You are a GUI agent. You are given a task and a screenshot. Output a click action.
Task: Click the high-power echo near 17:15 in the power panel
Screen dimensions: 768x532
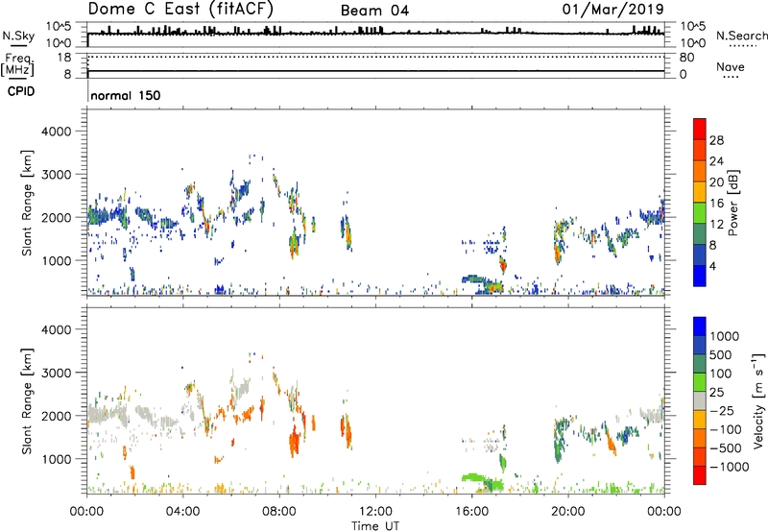point(502,265)
